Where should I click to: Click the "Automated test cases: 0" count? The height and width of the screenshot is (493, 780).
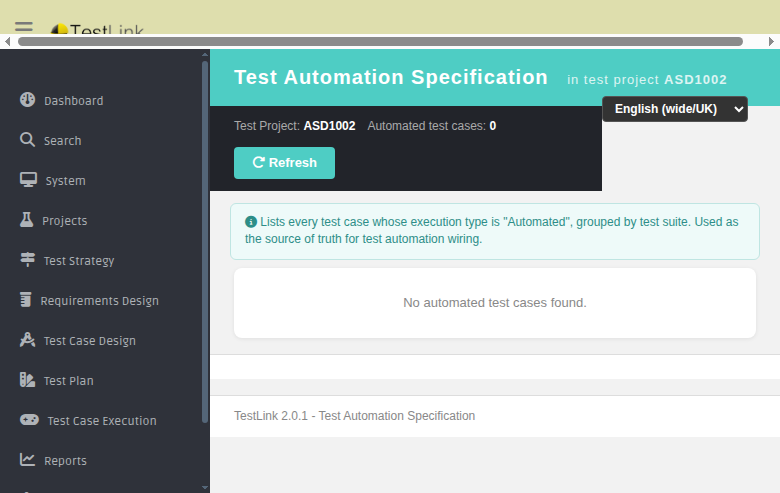pyautogui.click(x=432, y=126)
